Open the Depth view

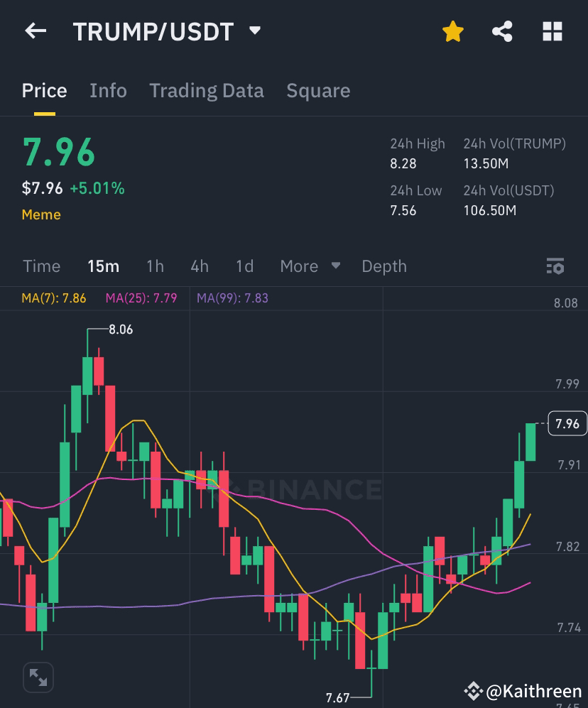point(384,266)
